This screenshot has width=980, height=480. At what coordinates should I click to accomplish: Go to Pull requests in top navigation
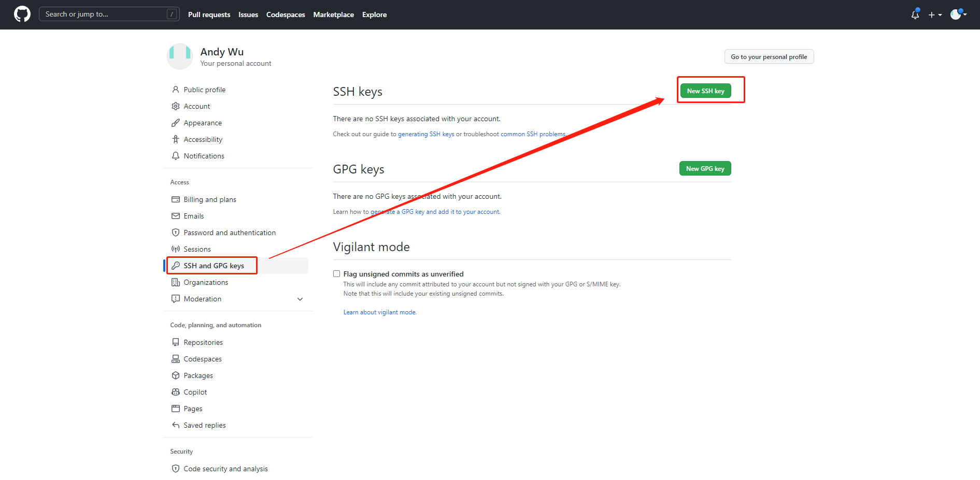[x=209, y=14]
